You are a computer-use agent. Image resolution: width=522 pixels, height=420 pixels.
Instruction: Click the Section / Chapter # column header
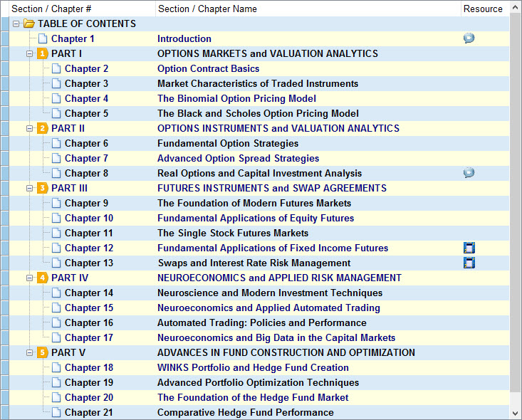tap(51, 9)
